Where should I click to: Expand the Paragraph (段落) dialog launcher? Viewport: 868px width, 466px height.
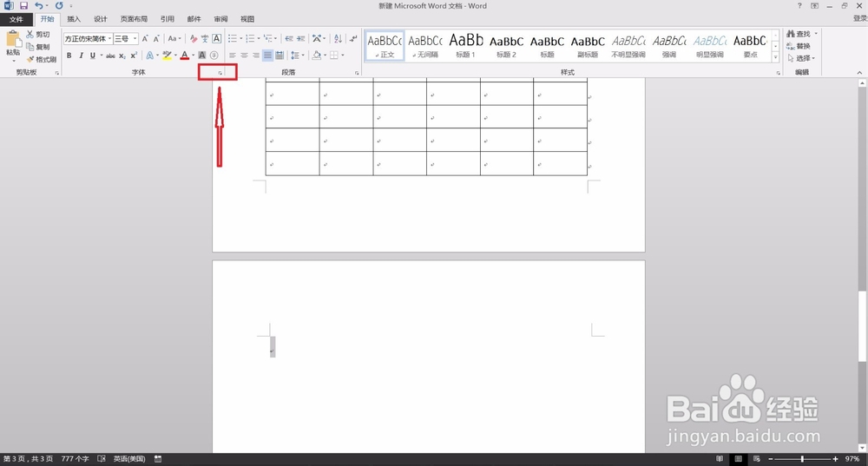pyautogui.click(x=357, y=73)
